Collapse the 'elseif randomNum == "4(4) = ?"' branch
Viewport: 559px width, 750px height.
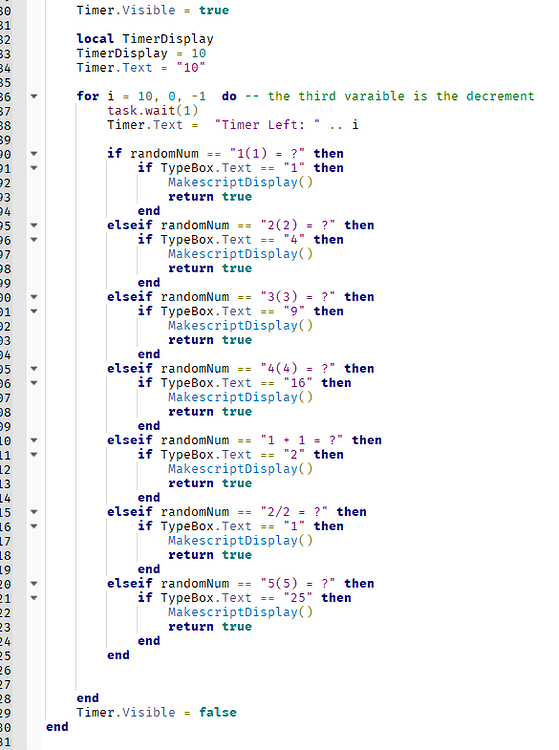34,369
